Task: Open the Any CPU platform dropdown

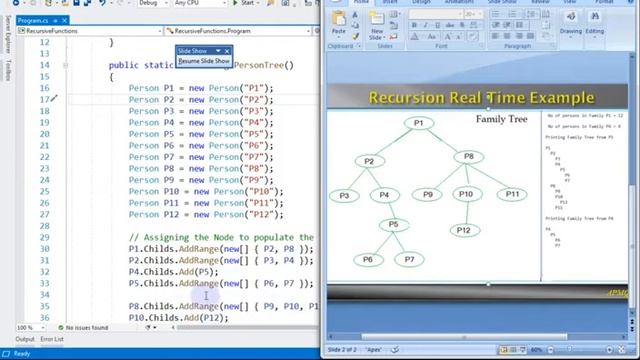Action: [200, 3]
